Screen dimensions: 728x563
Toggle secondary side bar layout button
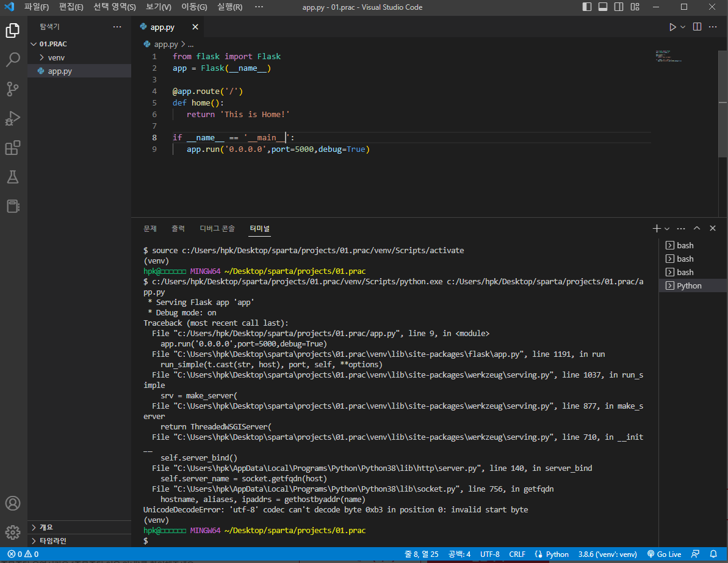tap(618, 7)
